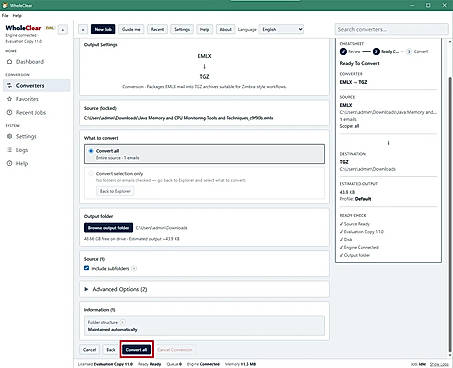Click the Settings toolbar button

182,29
